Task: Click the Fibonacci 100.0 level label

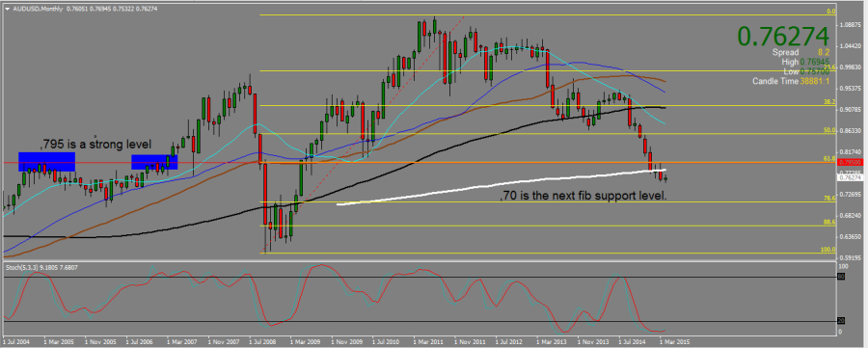Action: point(828,250)
